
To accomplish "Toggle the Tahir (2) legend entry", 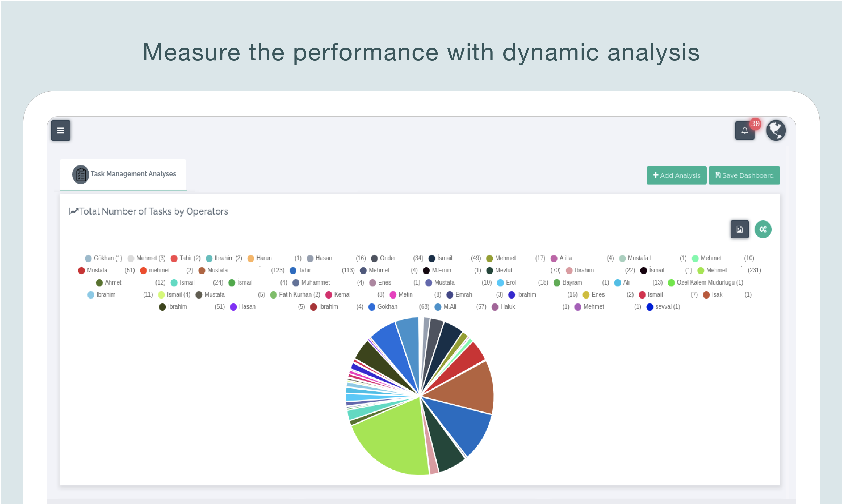I will coord(186,258).
